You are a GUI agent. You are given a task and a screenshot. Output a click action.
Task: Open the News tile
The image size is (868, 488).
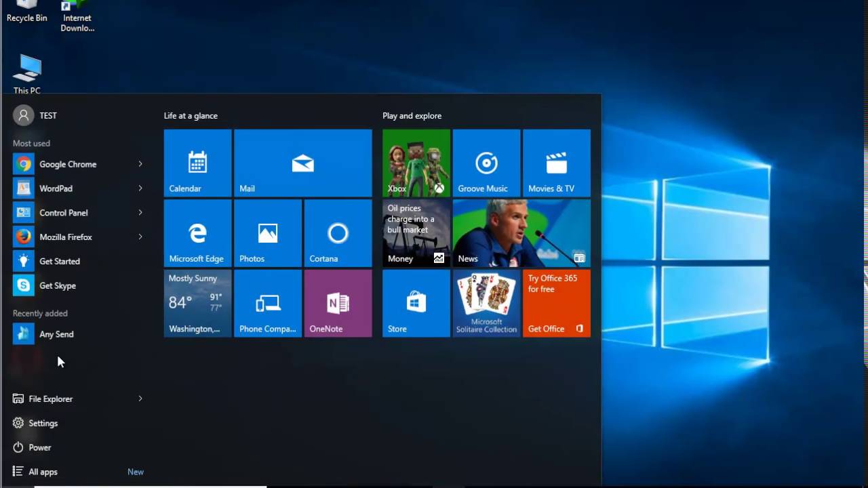[521, 233]
